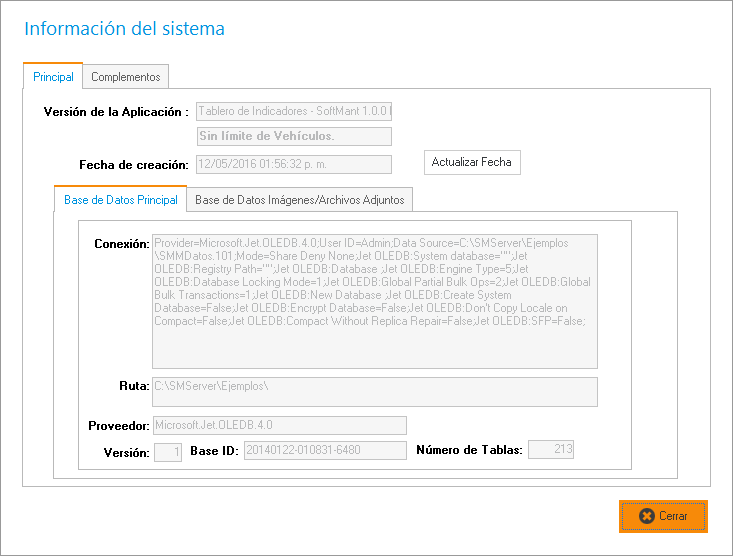Image resolution: width=733 pixels, height=556 pixels.
Task: Click the X icon on the Cerrar button
Action: coord(646,516)
